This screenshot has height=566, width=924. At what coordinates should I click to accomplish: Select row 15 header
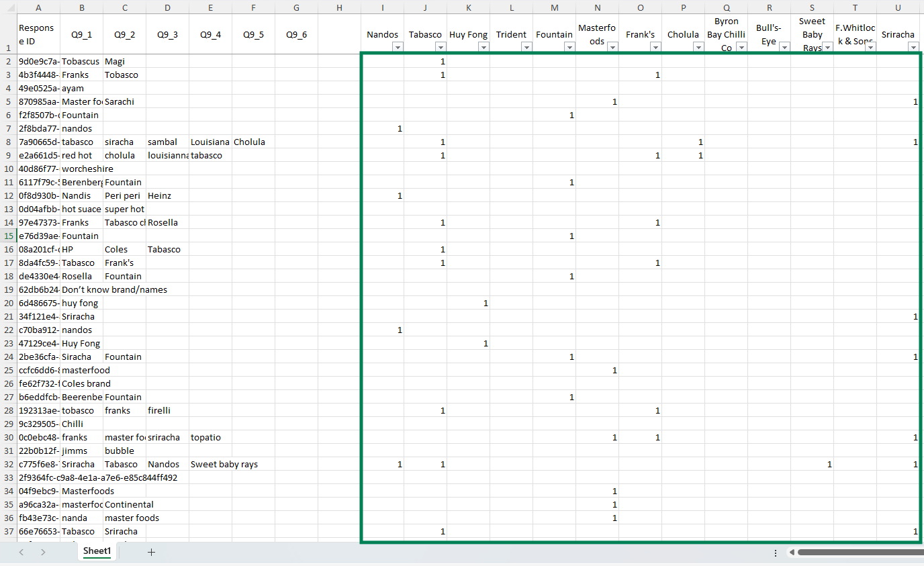coord(8,236)
